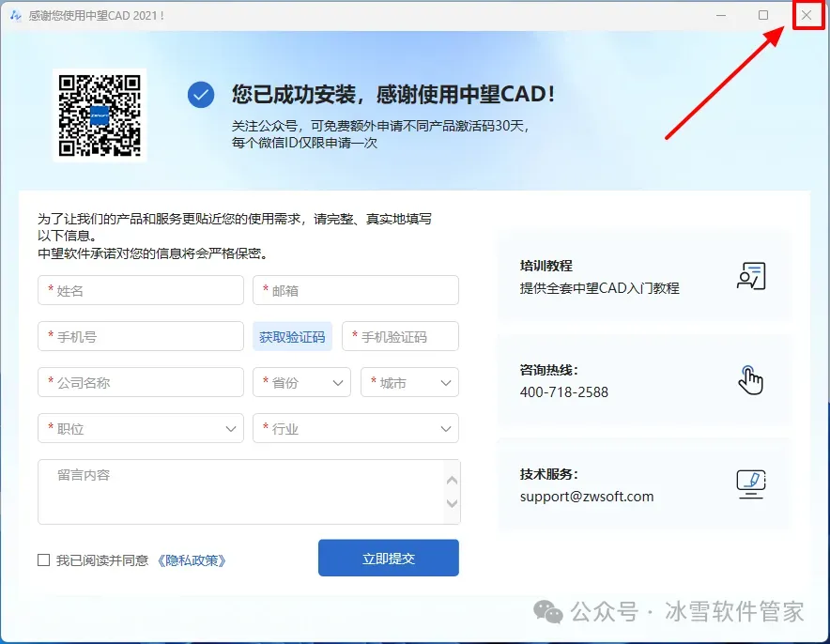Submit the form with 立即提交
Viewport: 830px width, 644px height.
tap(389, 559)
